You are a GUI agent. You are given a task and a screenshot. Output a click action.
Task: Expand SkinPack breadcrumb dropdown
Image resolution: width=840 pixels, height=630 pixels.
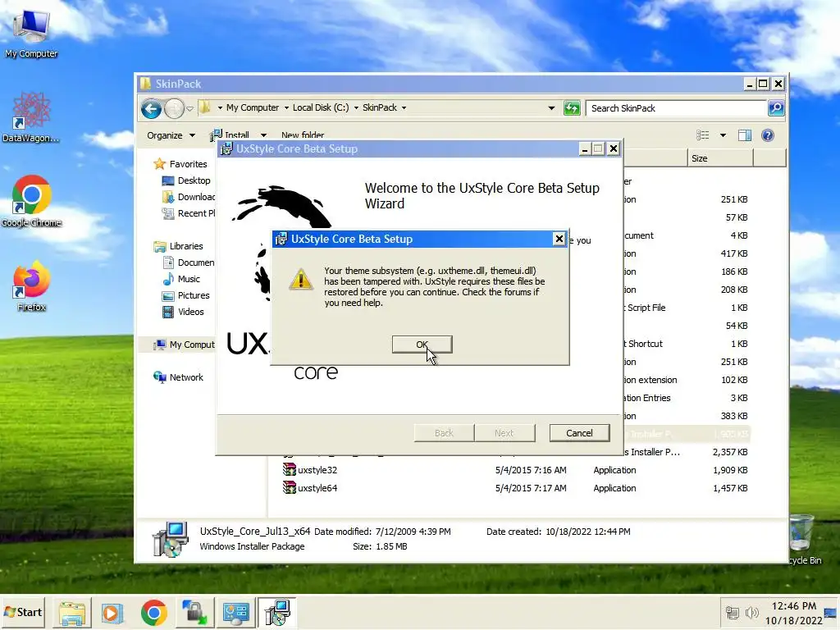click(x=404, y=107)
